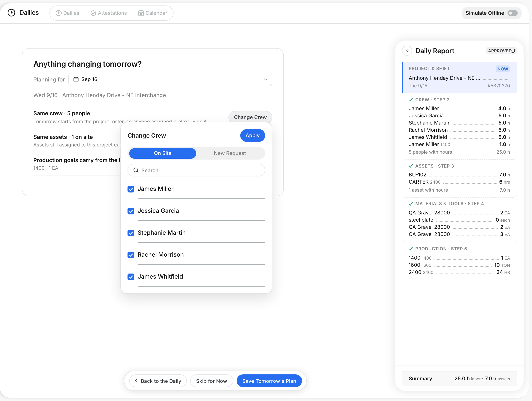Image resolution: width=532 pixels, height=401 pixels.
Task: Click check icon beside Materials & Tools Step 4
Action: pyautogui.click(x=411, y=204)
